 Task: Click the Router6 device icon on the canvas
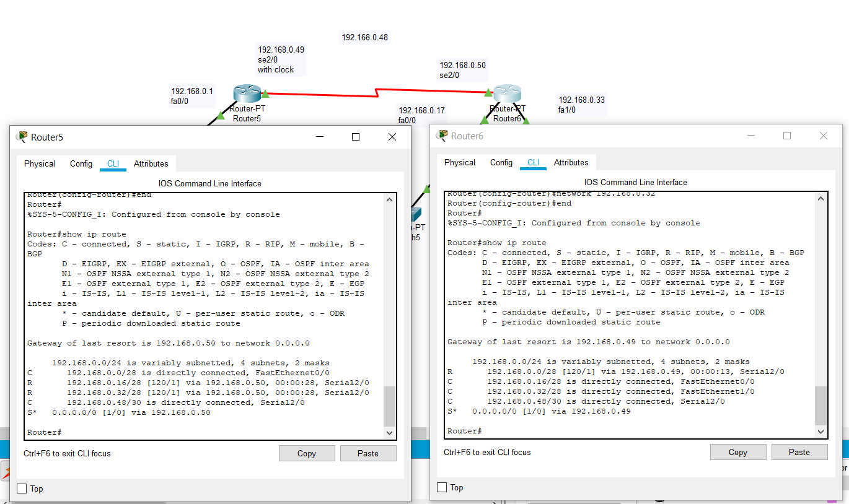(508, 94)
